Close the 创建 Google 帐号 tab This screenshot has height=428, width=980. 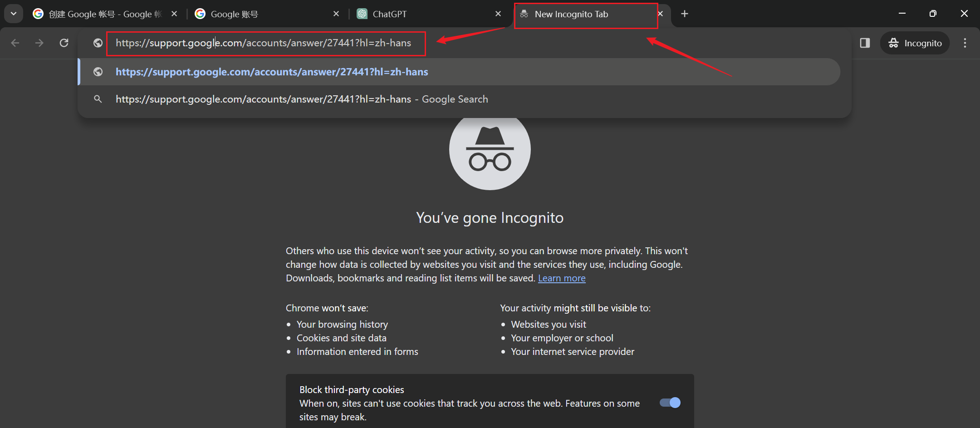tap(174, 14)
